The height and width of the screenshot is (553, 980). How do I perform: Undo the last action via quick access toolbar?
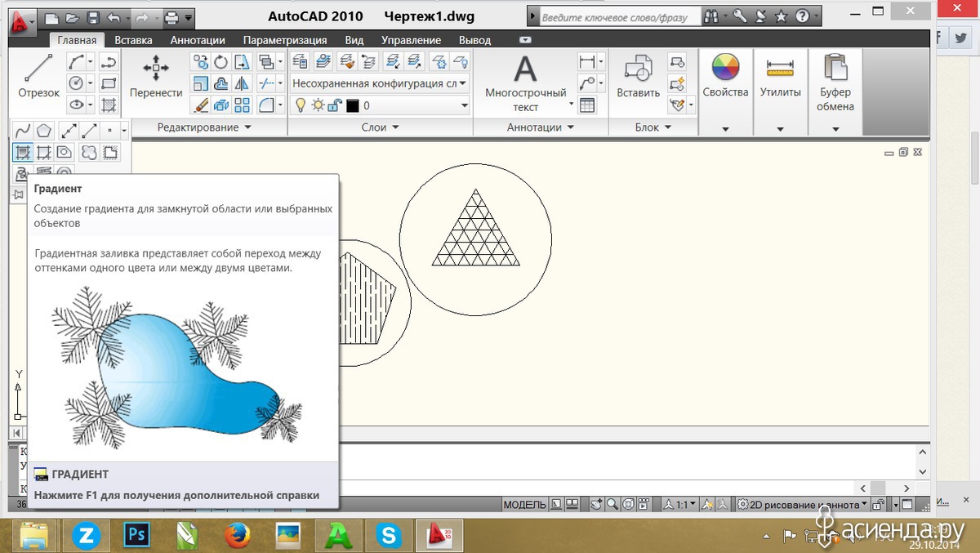113,17
